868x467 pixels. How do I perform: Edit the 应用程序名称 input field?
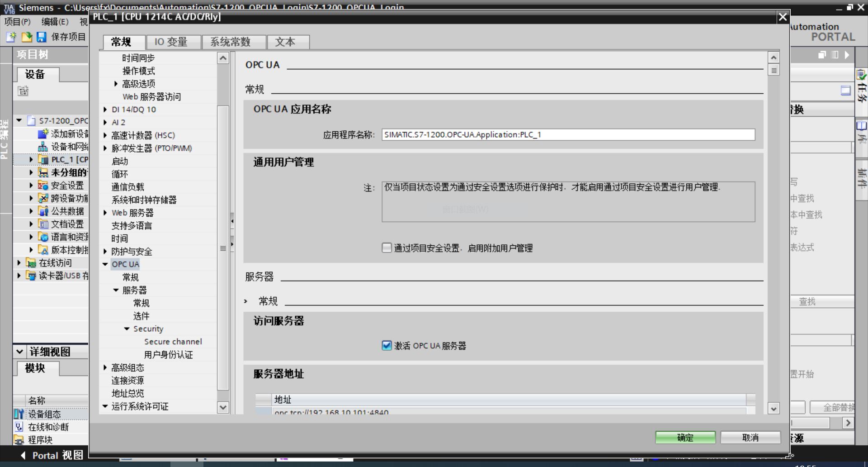[568, 134]
